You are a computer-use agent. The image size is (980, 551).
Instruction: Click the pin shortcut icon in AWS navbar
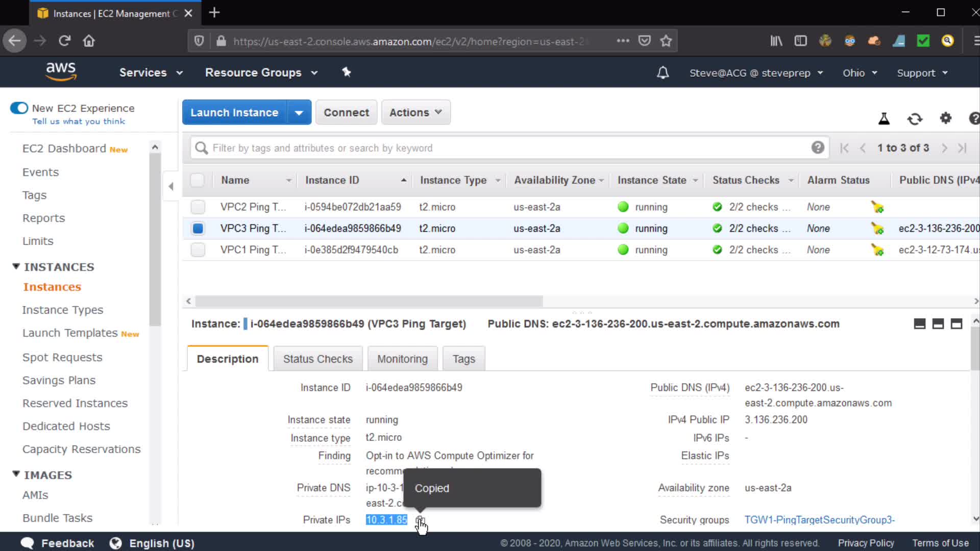click(x=347, y=72)
